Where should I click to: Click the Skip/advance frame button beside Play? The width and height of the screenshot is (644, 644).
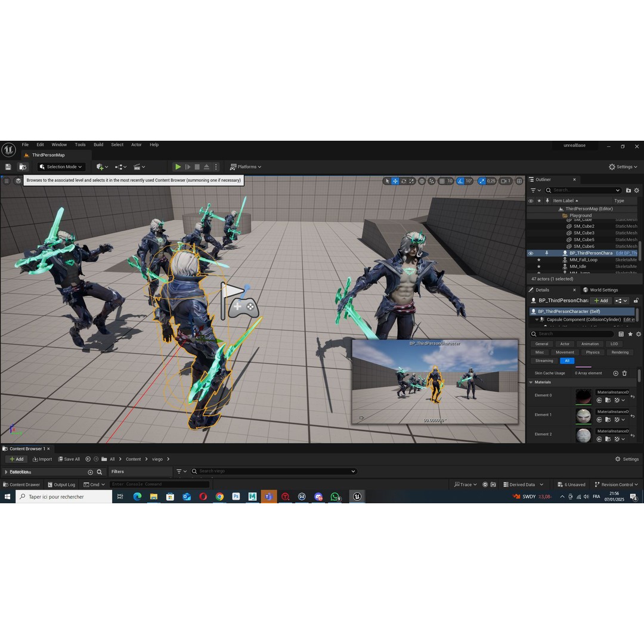(x=188, y=167)
